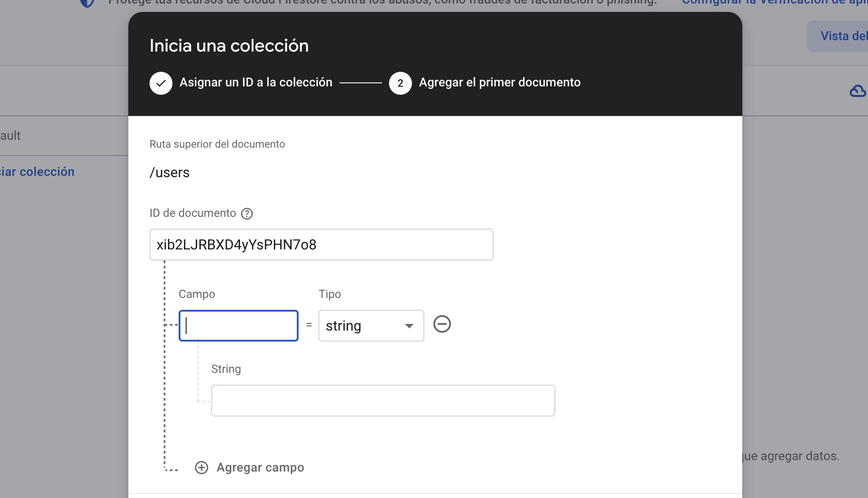Click the step 1 checkmark circle

[161, 83]
